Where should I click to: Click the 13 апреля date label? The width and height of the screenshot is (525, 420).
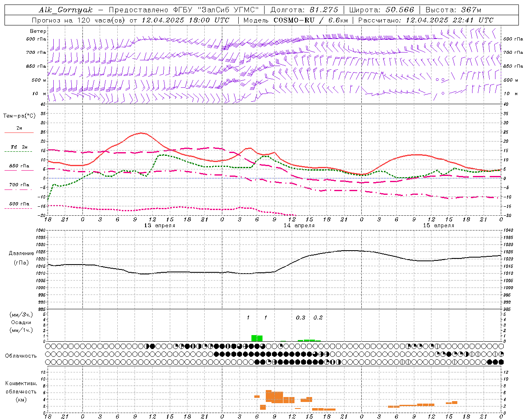[160, 226]
